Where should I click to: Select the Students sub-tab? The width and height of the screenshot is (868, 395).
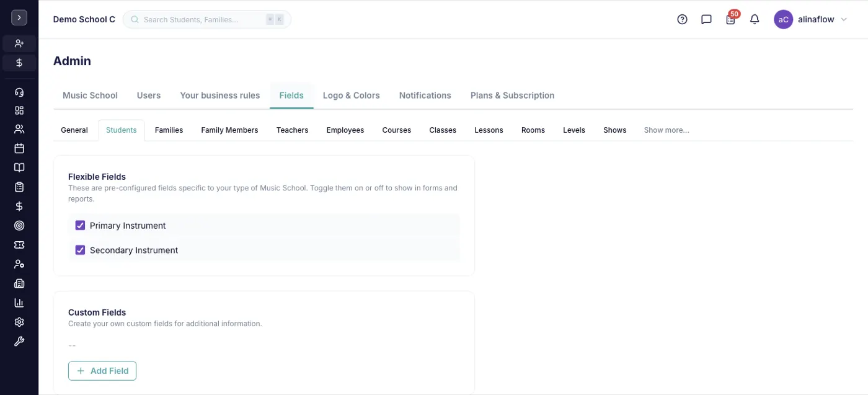coord(122,130)
